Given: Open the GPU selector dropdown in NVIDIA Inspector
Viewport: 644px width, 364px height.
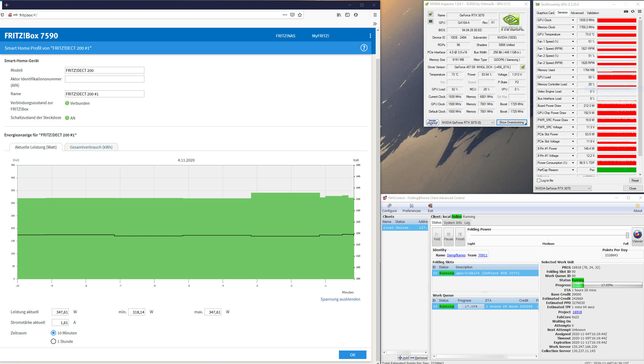Looking at the screenshot, I should tap(468, 122).
